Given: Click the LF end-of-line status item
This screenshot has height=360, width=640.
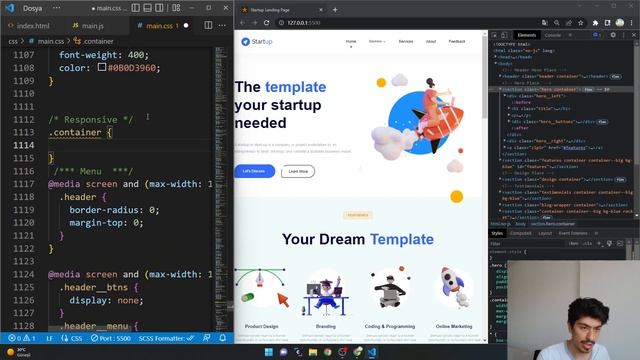Looking at the screenshot, I should click(49, 338).
